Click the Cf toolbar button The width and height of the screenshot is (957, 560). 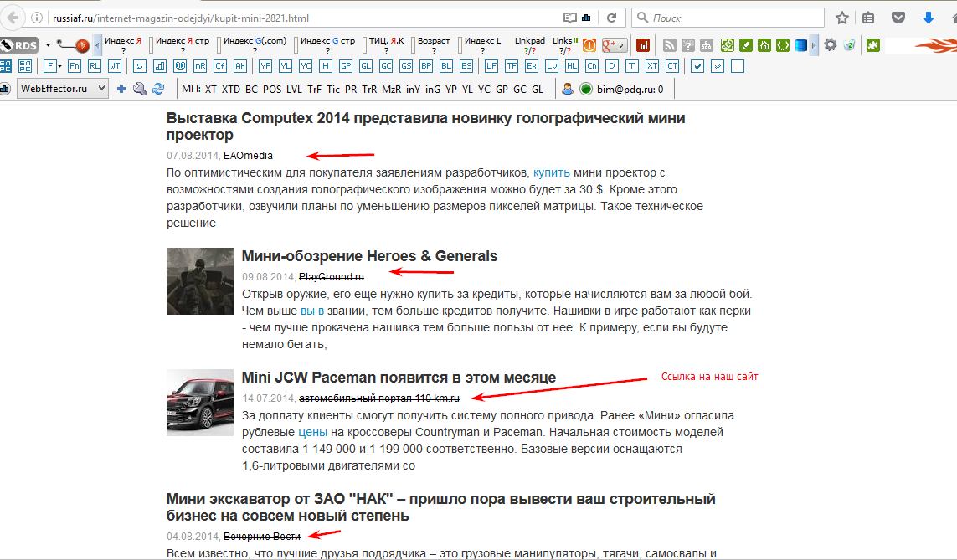(x=220, y=66)
